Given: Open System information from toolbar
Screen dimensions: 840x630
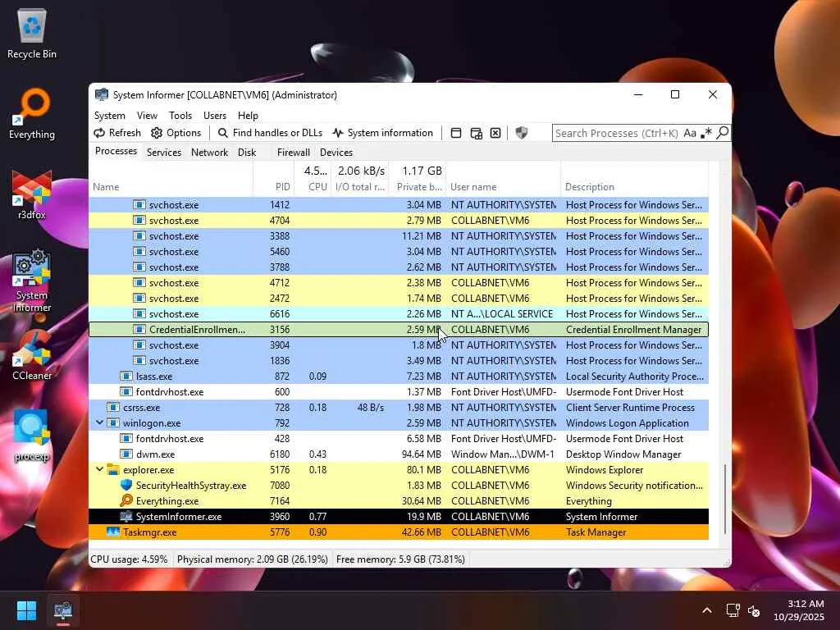Looking at the screenshot, I should tap(382, 133).
